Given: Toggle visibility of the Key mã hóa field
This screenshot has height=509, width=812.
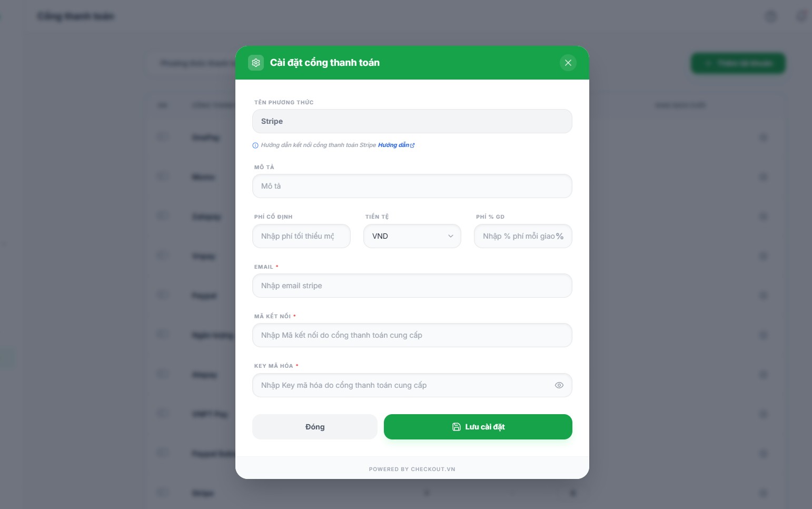Looking at the screenshot, I should (559, 385).
